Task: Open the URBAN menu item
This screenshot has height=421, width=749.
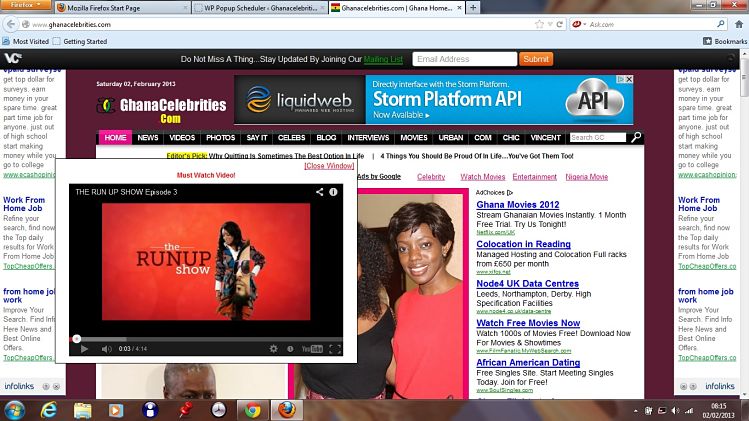Action: pos(450,138)
